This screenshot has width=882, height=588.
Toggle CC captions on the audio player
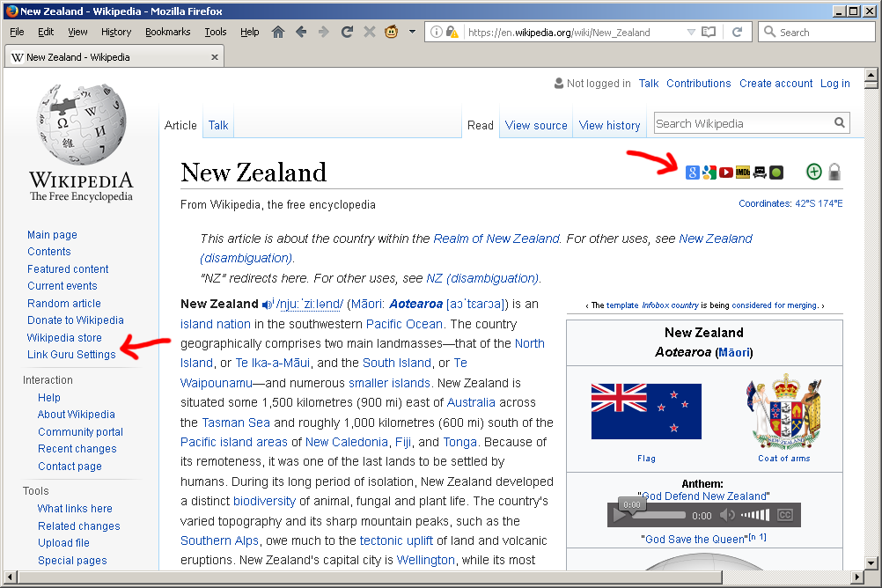point(784,516)
